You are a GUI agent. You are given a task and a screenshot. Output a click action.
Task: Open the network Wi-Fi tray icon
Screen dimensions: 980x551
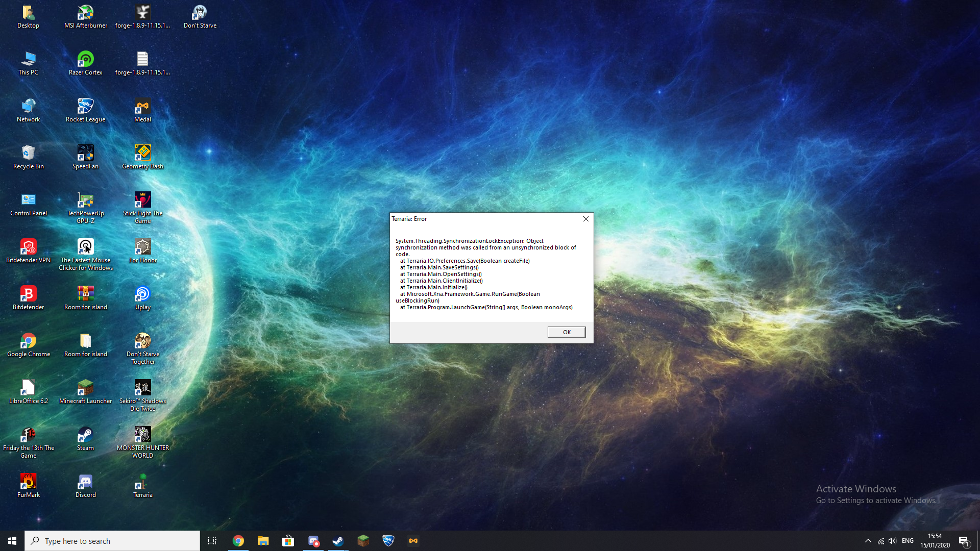tap(881, 541)
